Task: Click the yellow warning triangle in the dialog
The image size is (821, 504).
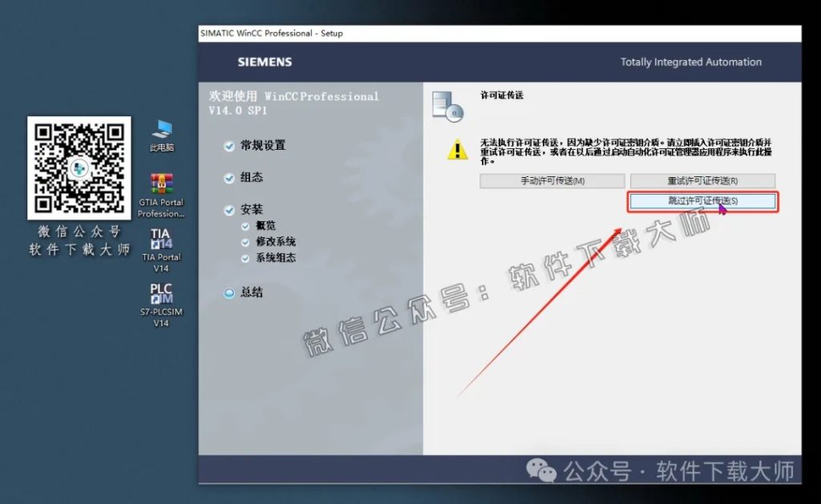Action: point(457,151)
